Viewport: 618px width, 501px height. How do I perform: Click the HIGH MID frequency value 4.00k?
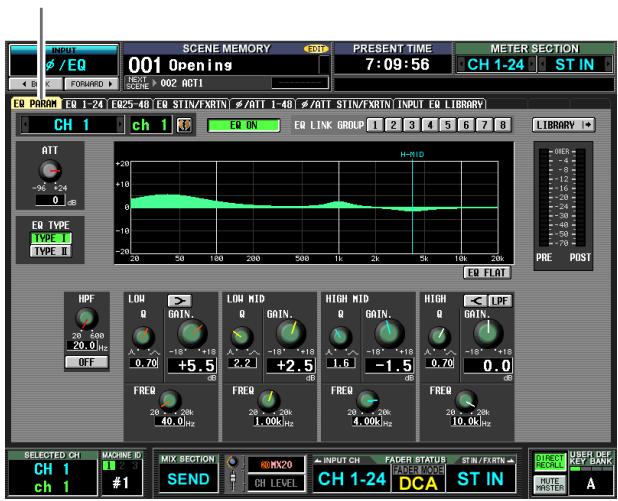[367, 421]
